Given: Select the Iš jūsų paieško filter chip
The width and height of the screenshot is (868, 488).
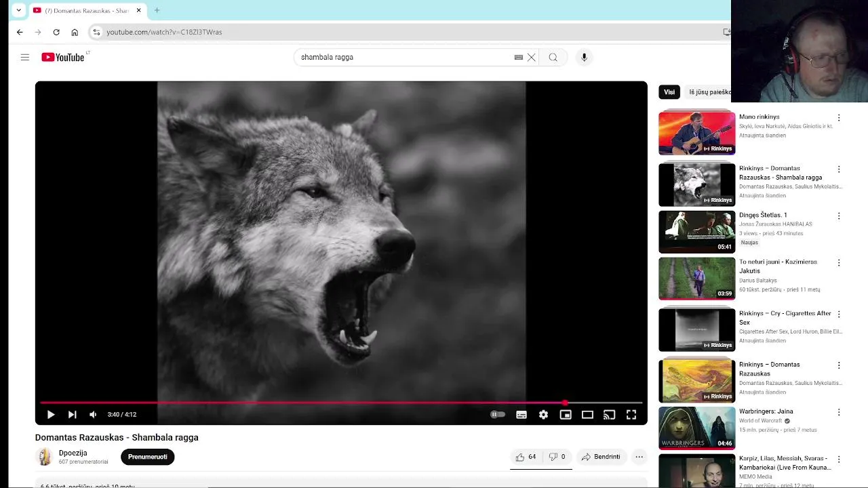Looking at the screenshot, I should 709,92.
